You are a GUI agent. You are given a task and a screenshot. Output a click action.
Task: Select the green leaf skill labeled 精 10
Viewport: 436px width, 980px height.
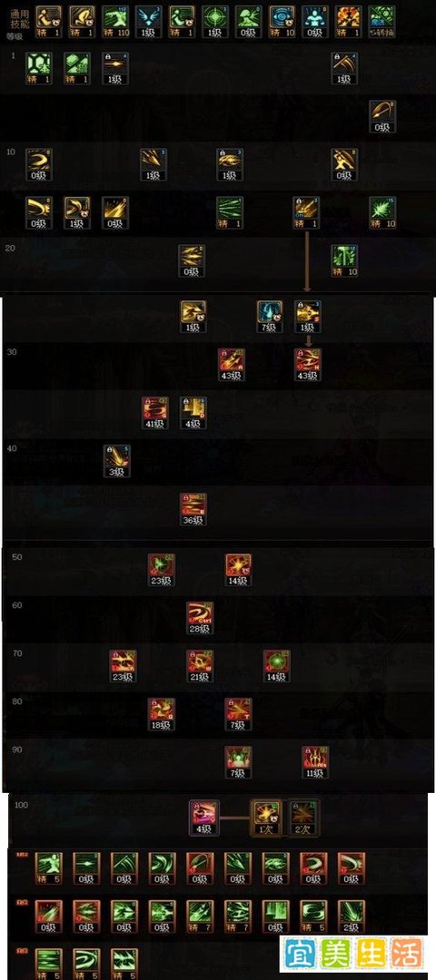(382, 212)
